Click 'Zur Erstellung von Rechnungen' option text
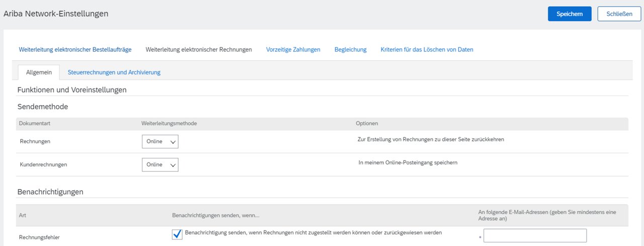Image resolution: width=644 pixels, height=246 pixels. tap(431, 139)
